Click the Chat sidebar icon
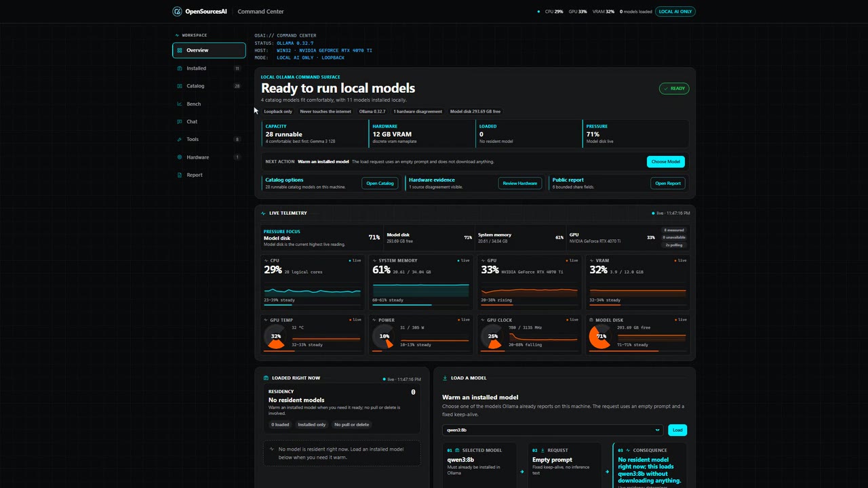The width and height of the screenshot is (868, 488). tap(180, 122)
